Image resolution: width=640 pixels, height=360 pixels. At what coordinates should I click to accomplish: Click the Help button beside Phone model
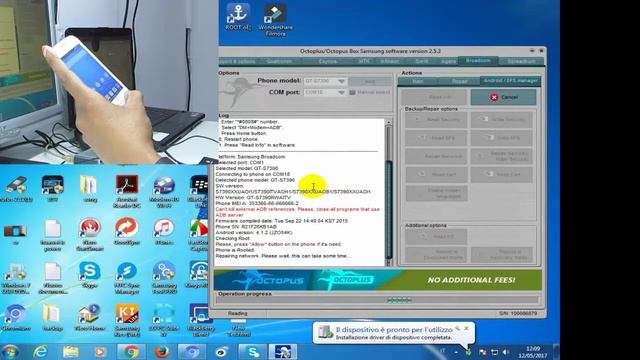(x=370, y=82)
